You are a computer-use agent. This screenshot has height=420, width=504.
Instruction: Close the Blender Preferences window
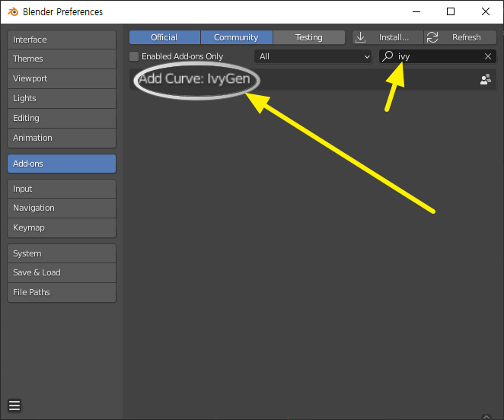coord(486,12)
